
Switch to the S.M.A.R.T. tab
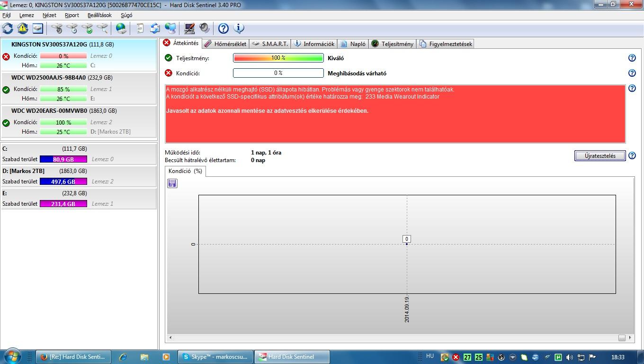click(270, 44)
